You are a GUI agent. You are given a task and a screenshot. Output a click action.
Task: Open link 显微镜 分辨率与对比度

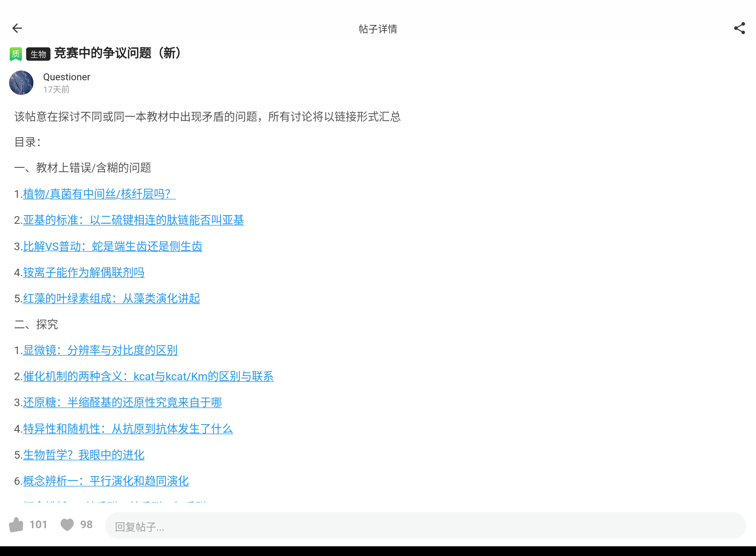click(100, 350)
